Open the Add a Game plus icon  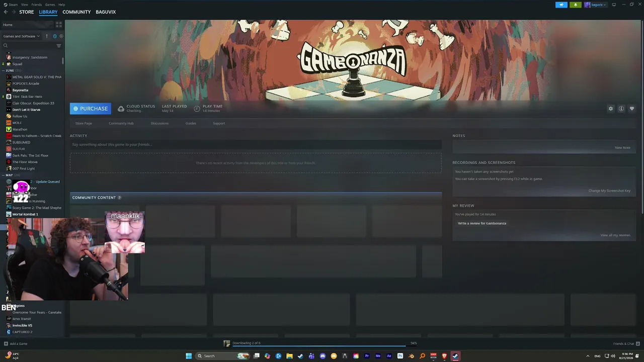(6, 344)
